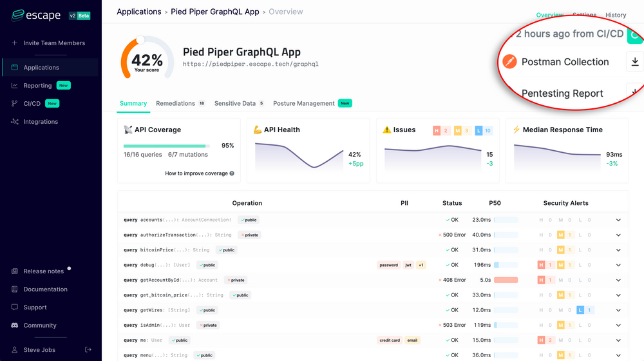
Task: Click the jwt tag in debug row
Action: coord(408,265)
